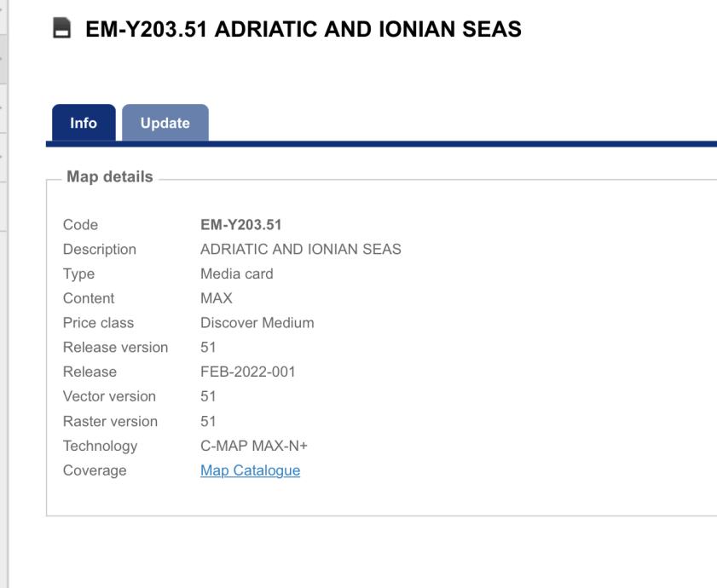This screenshot has width=717, height=588.
Task: Click the Technology field label
Action: coord(100,446)
